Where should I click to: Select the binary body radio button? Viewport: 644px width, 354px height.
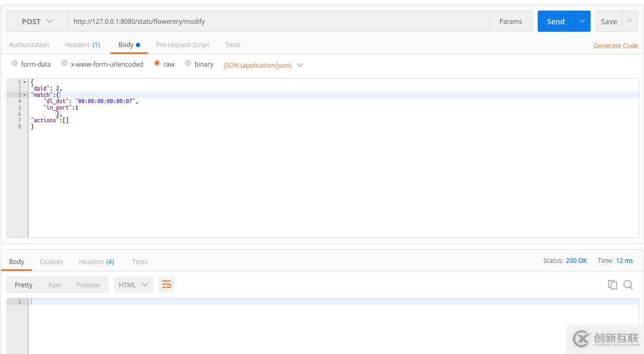[188, 63]
